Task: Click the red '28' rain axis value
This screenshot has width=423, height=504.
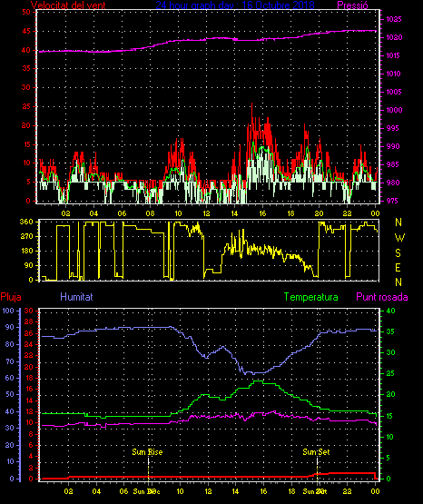Action: tap(28, 322)
